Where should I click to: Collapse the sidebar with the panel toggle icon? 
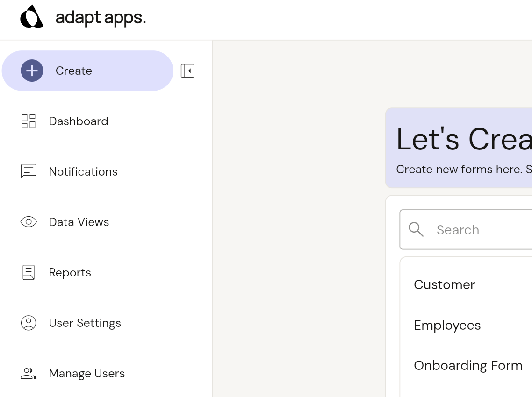(187, 71)
